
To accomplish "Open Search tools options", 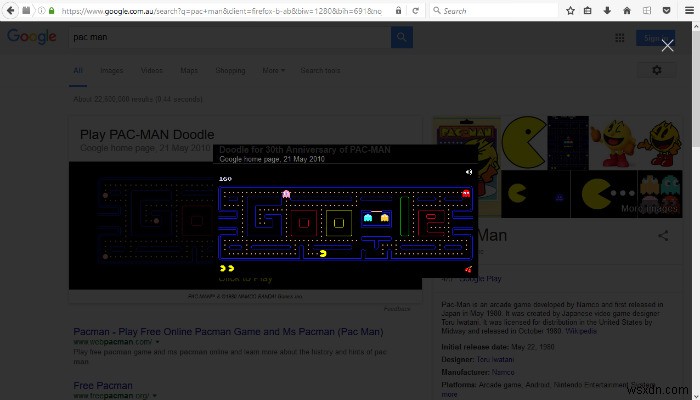I will [x=320, y=71].
